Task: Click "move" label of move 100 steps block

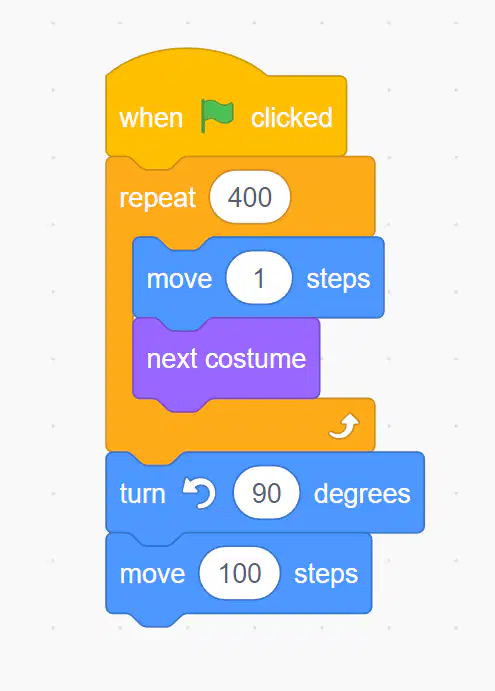Action: (153, 574)
